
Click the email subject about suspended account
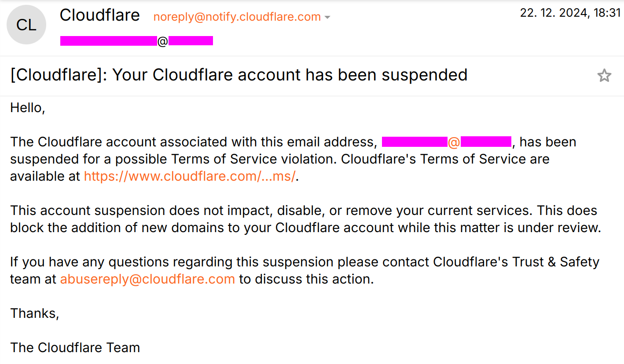(239, 75)
